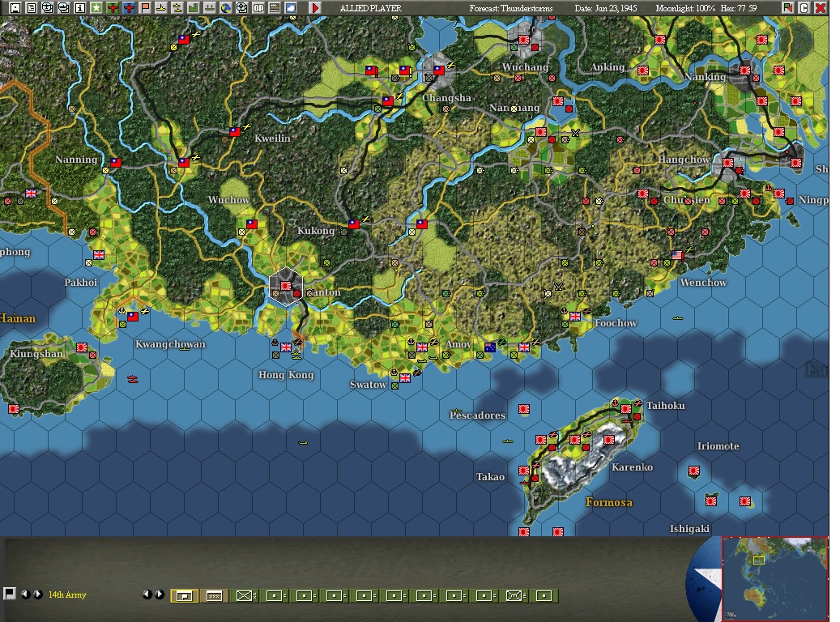Viewport: 840px width, 622px height.
Task: Click the red plane on green icon
Action: pos(113,7)
